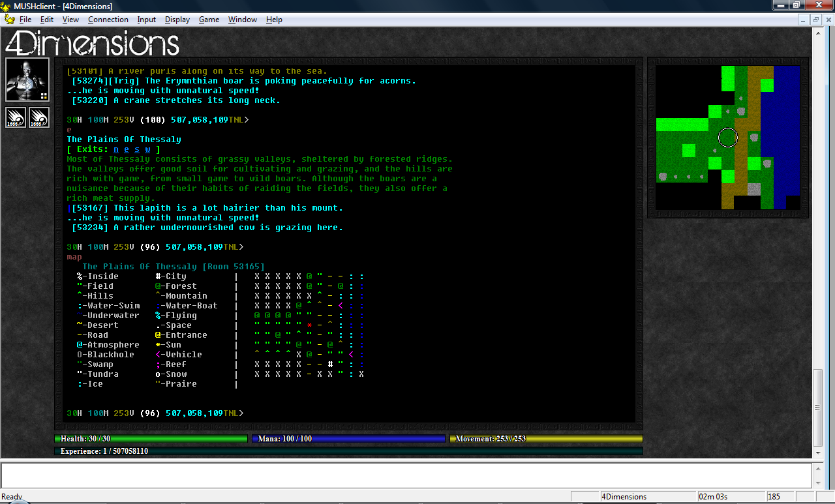Click the second 1666 skill icon
The width and height of the screenshot is (835, 504).
(x=39, y=117)
